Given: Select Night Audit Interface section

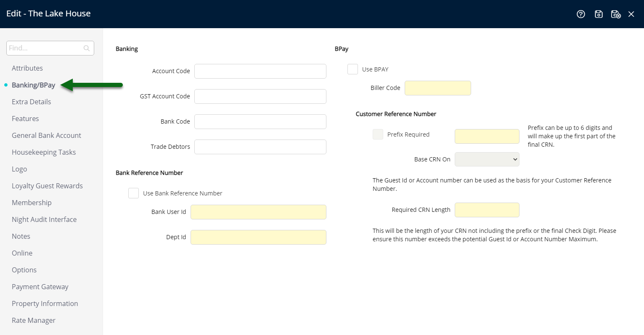Looking at the screenshot, I should click(x=44, y=219).
